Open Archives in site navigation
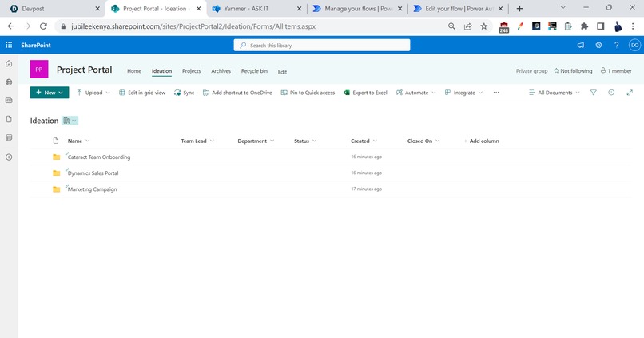This screenshot has width=644, height=338. coord(221,71)
